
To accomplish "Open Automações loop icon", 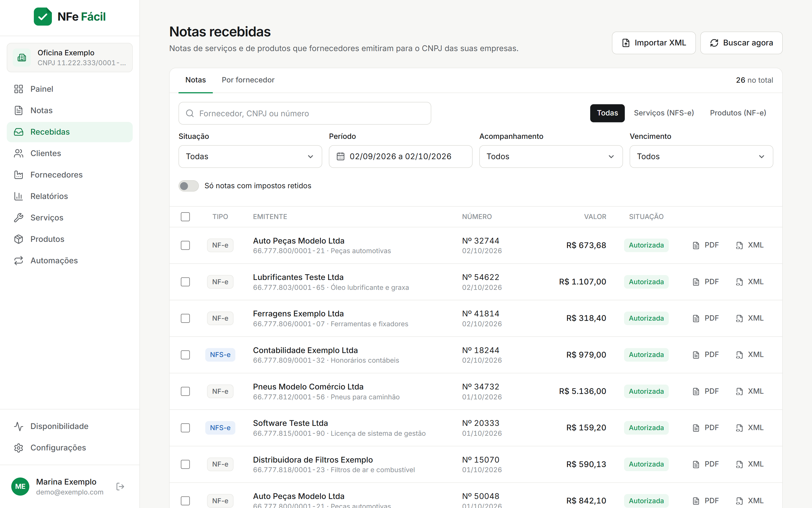I will [18, 261].
